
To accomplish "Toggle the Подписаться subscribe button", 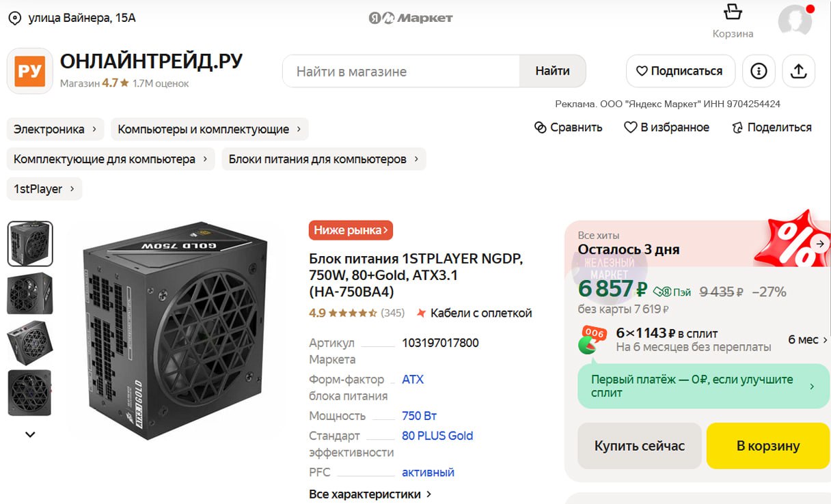I will point(680,71).
